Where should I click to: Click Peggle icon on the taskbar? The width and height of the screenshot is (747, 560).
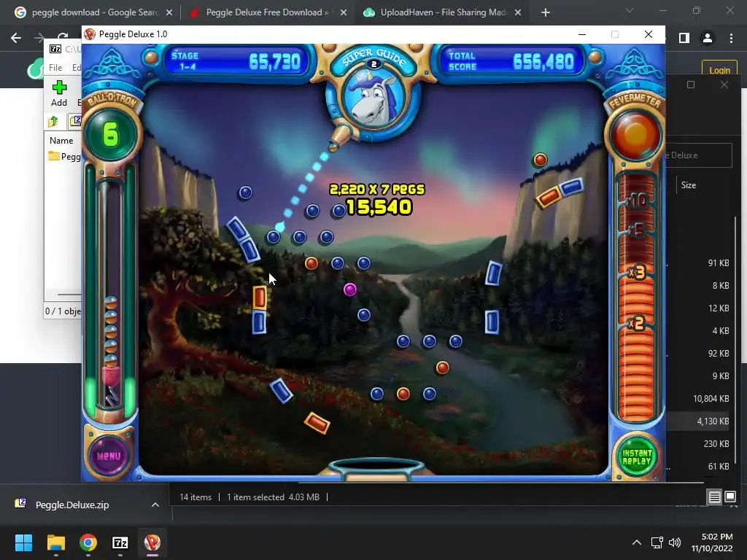(152, 542)
